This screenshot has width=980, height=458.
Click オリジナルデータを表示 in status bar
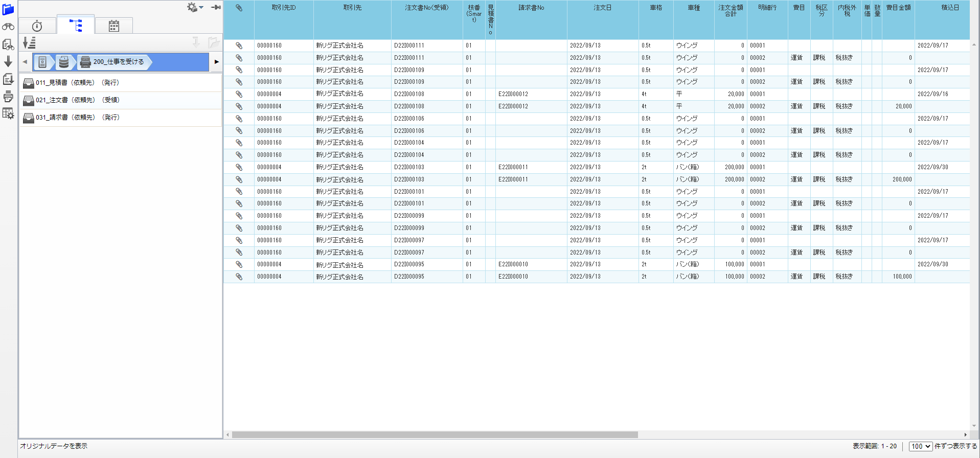pyautogui.click(x=54, y=446)
